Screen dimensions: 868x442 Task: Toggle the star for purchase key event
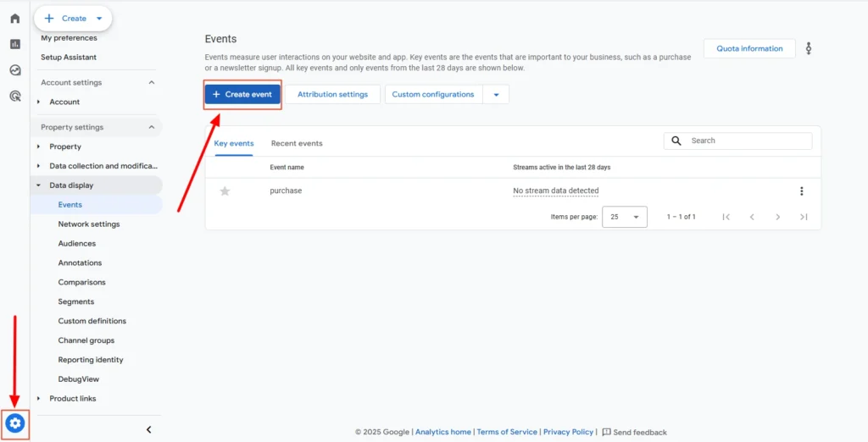(225, 191)
